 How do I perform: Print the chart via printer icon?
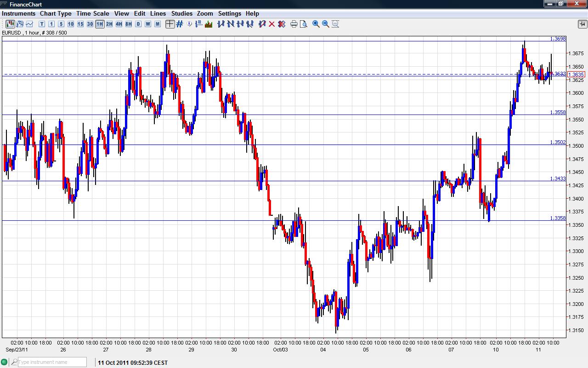(294, 24)
